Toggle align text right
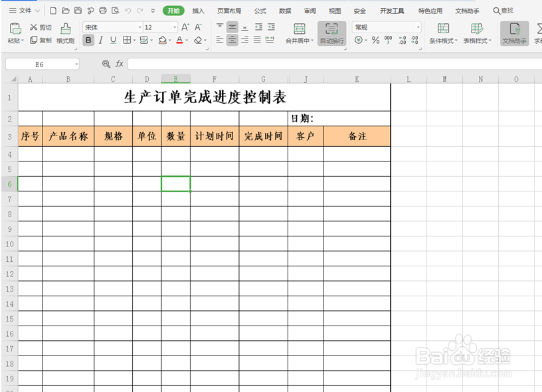Viewport: 542px width, 392px height. pyautogui.click(x=244, y=40)
